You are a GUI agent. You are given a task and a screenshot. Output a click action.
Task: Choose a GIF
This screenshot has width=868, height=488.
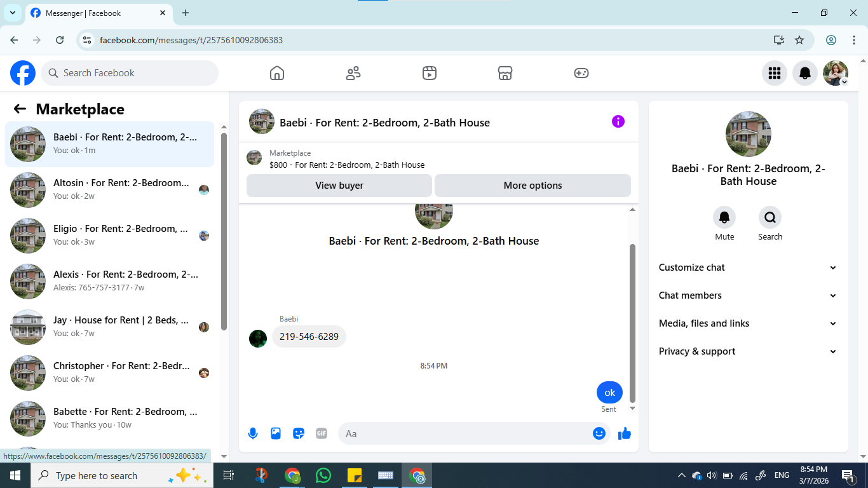(322, 433)
